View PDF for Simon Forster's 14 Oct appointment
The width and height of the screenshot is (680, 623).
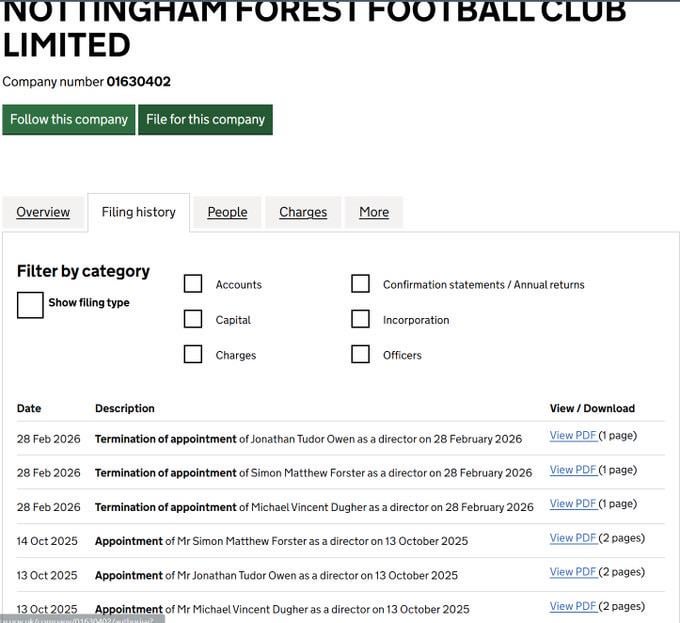pos(573,538)
